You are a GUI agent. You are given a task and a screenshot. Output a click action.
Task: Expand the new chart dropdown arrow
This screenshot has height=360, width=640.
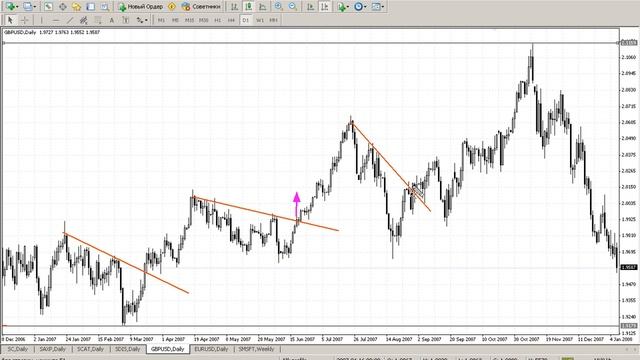18,7
